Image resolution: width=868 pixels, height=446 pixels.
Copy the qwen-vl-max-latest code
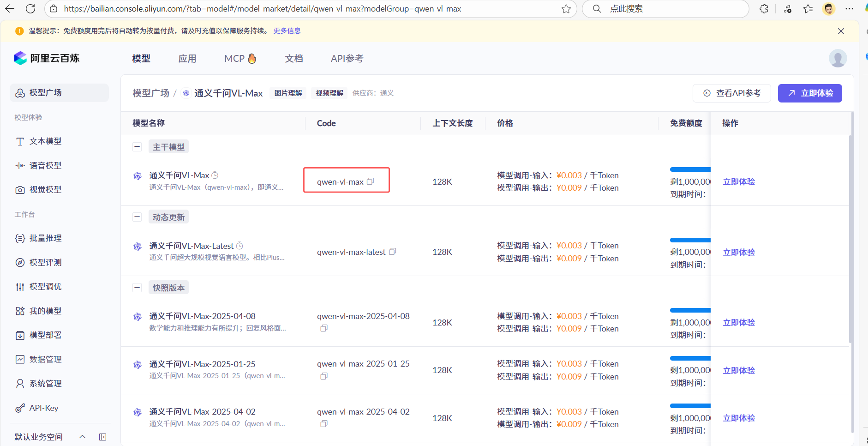pos(392,252)
